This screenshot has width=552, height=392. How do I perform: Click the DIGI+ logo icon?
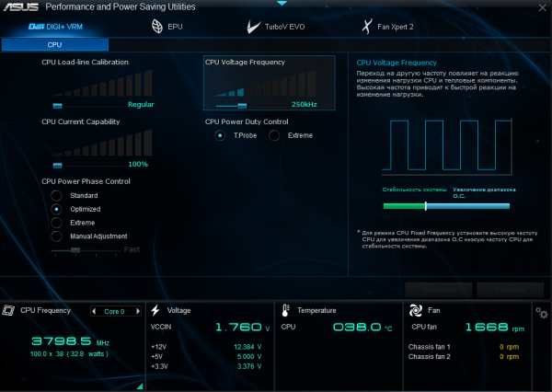(x=36, y=27)
